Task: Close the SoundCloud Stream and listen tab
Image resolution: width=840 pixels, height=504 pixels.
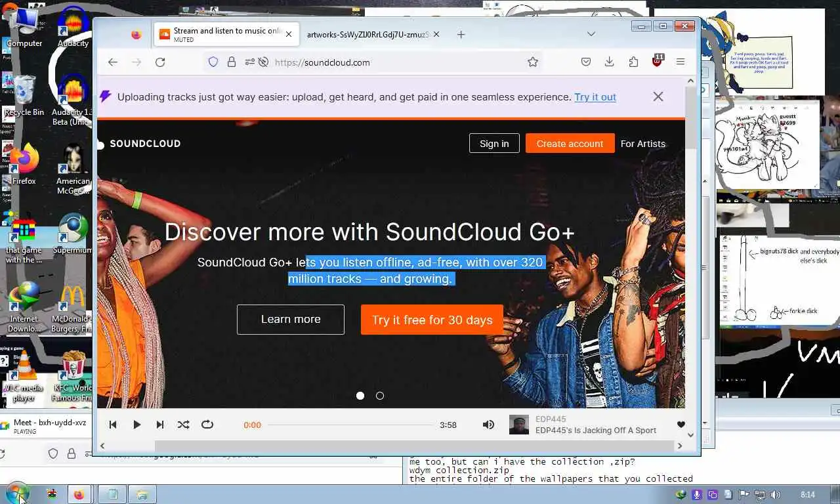Action: (288, 34)
